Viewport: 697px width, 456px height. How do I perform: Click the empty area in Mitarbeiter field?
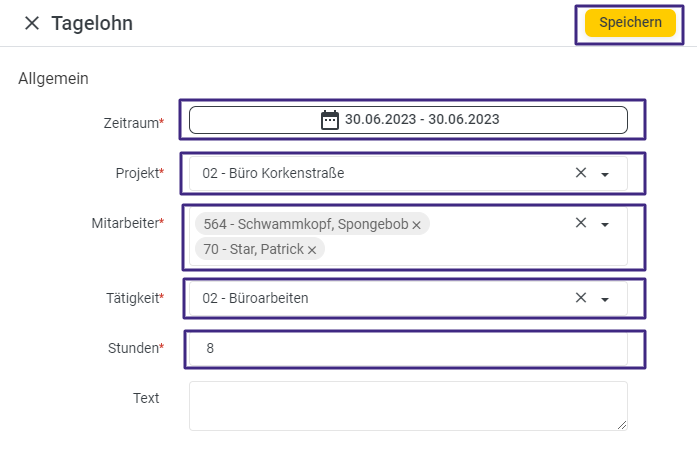click(445, 249)
